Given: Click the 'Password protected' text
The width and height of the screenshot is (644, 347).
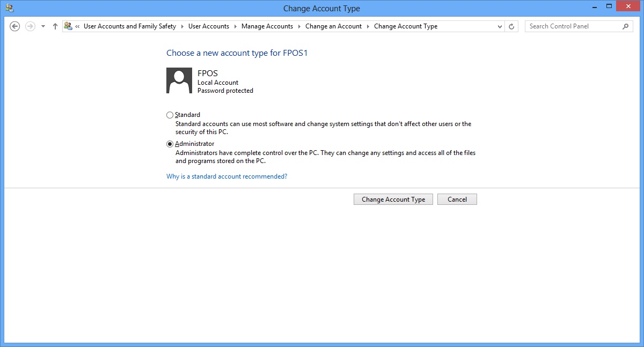Looking at the screenshot, I should pyautogui.click(x=225, y=91).
